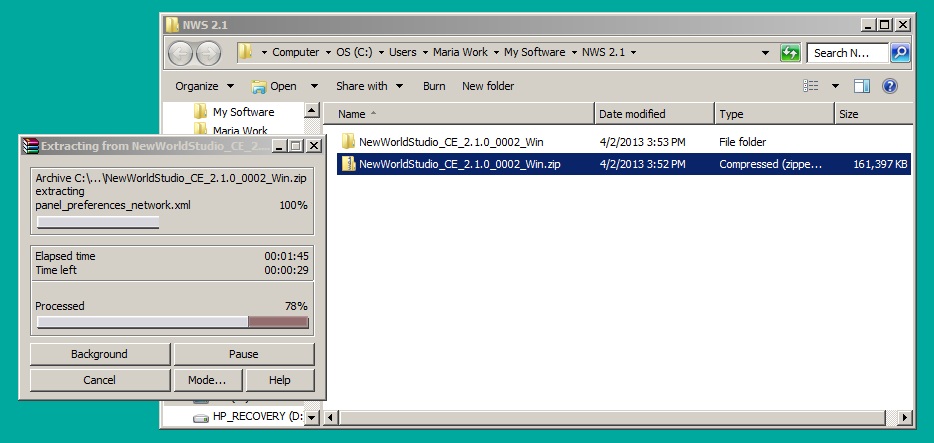934x443 pixels.
Task: Select NewWorldStudio_CE_2.1.0_0002_Win folder name
Action: coord(451,142)
